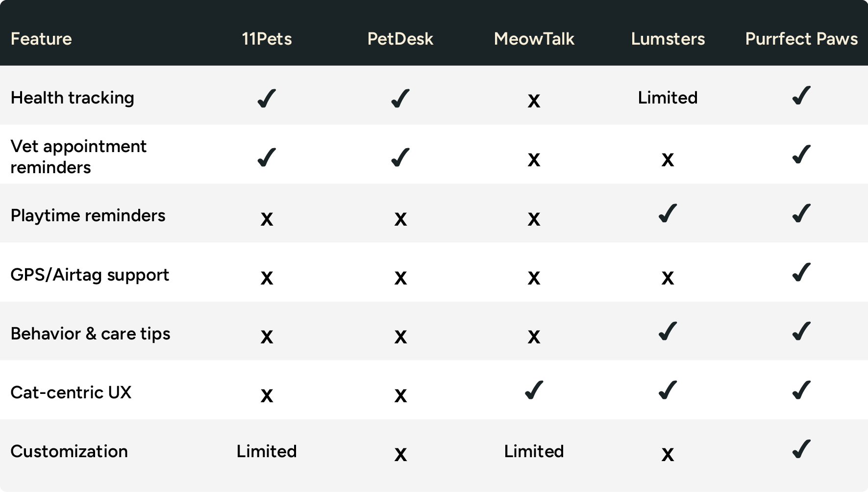Screen dimensions: 868x492
Task: Click Lumsters' Playtime reminders checkmark
Action: click(x=668, y=213)
